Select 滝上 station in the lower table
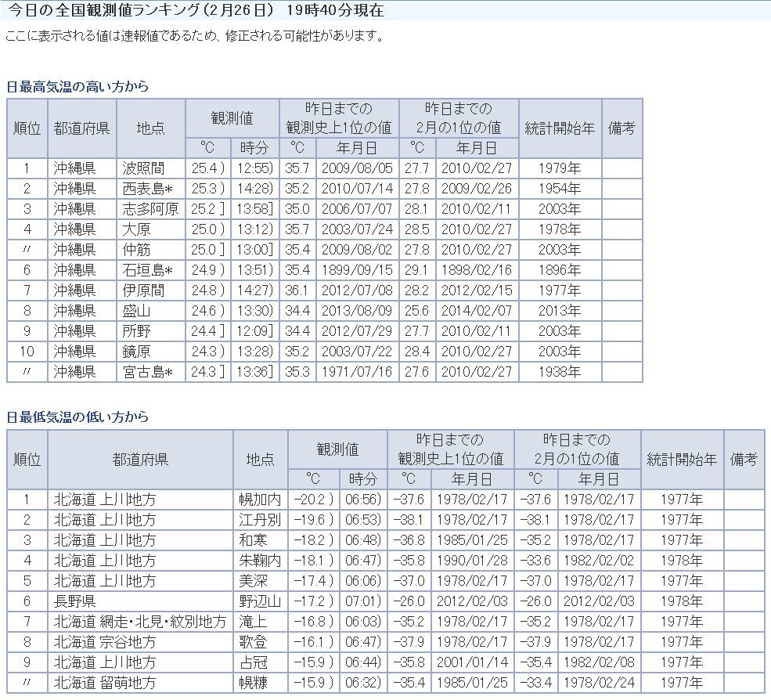The image size is (771, 700). tap(261, 622)
